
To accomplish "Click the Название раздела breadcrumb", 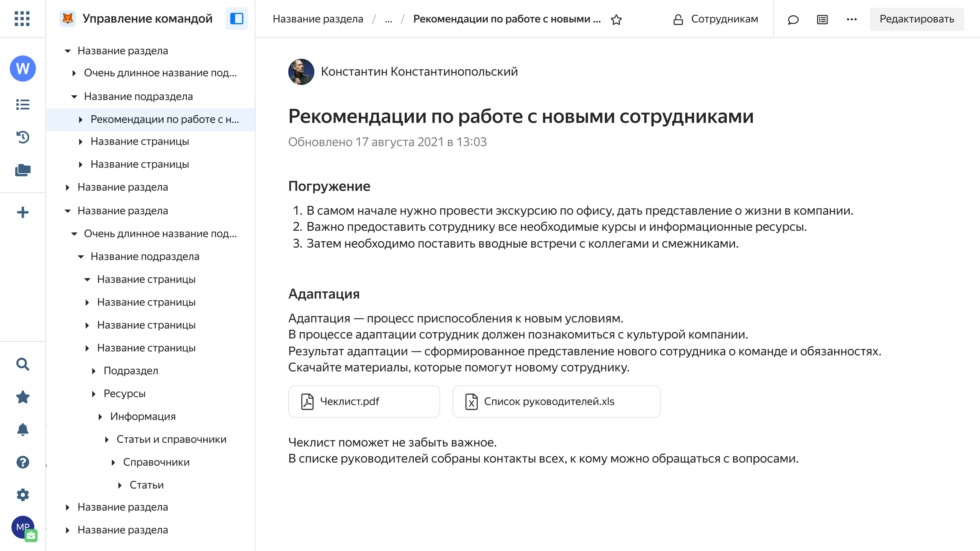I will pos(318,19).
